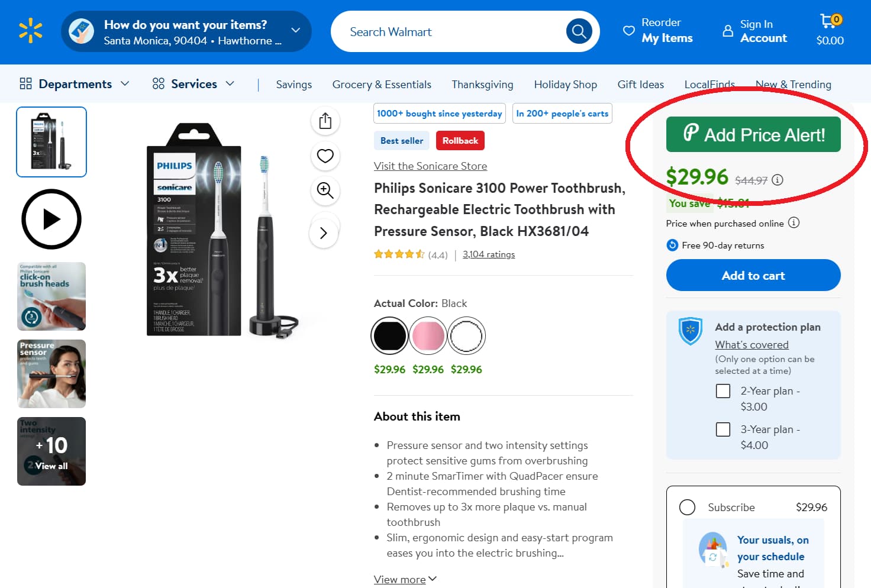Viewport: 871px width, 588px height.
Task: Open the Holiday Shop navigation item
Action: click(565, 84)
